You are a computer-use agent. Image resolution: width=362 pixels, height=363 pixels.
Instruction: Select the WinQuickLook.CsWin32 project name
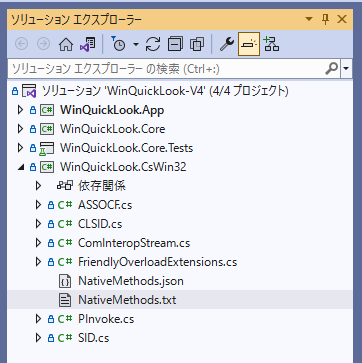coord(123,167)
